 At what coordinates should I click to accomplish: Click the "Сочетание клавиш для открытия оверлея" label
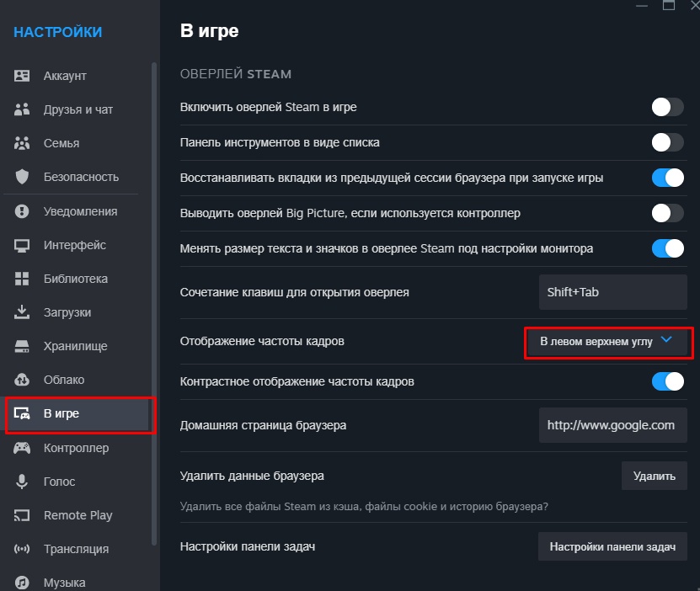click(x=295, y=292)
